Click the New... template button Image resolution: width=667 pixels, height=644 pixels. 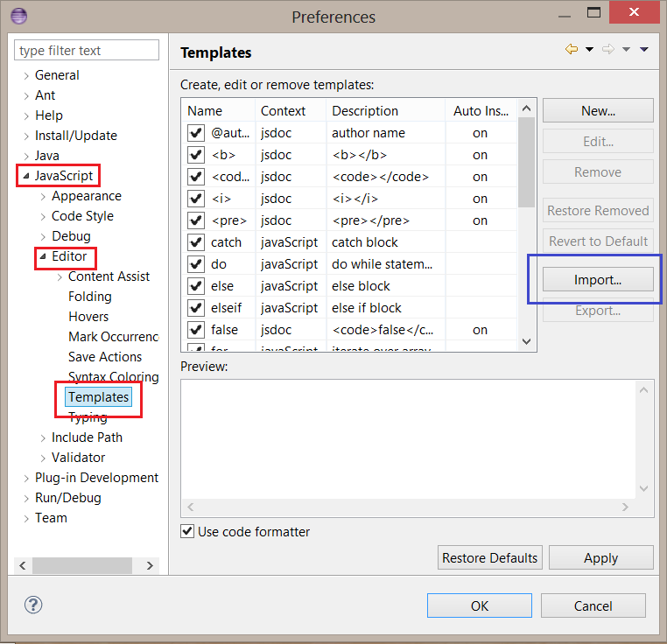coord(598,111)
